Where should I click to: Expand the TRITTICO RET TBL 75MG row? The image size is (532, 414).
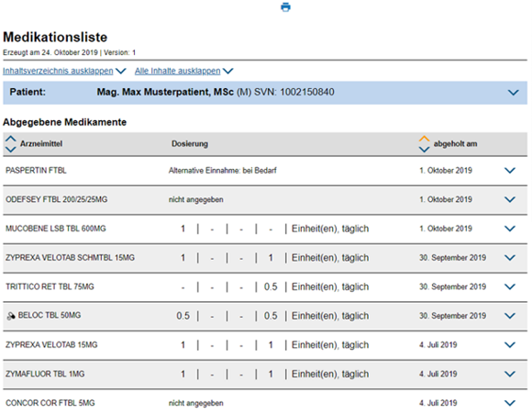(x=510, y=287)
